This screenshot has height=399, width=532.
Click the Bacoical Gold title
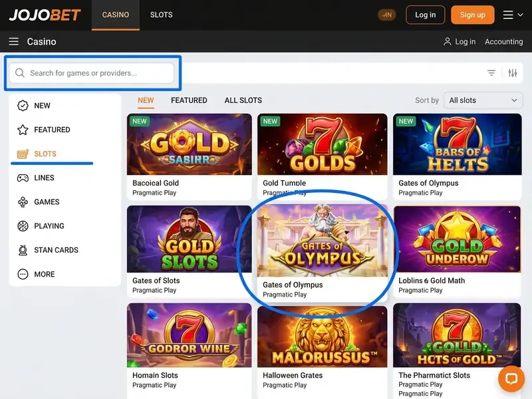156,184
